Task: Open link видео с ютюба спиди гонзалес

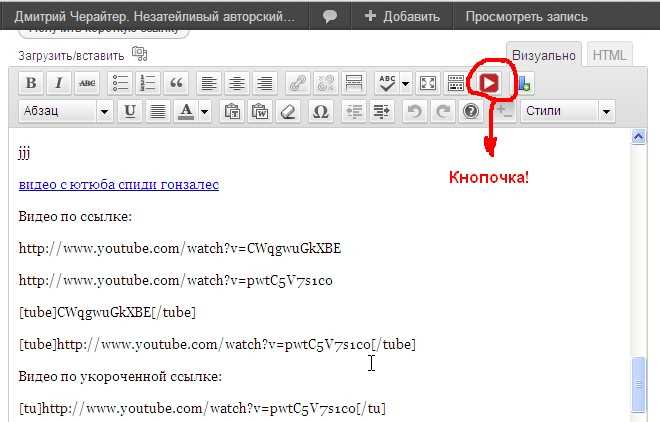Action: pyautogui.click(x=119, y=184)
